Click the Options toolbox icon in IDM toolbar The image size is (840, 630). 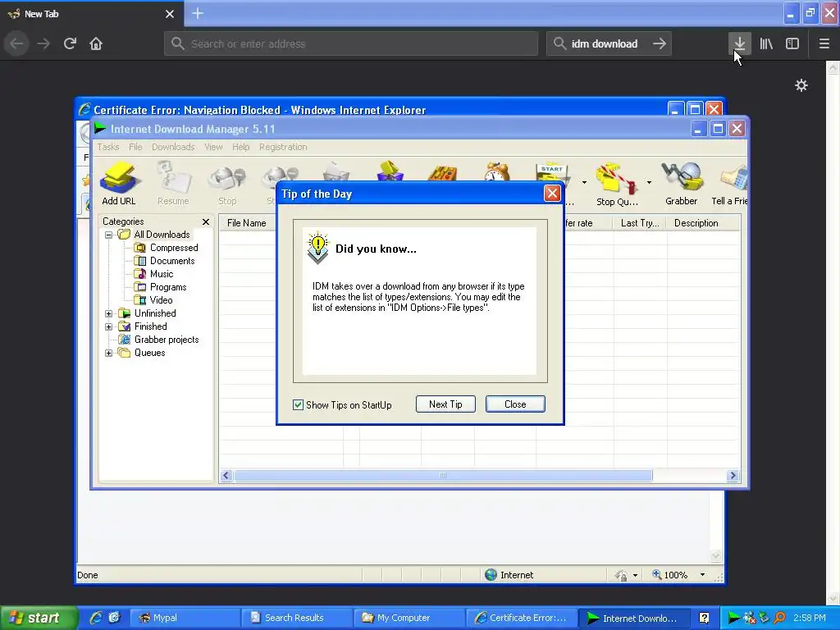point(442,173)
